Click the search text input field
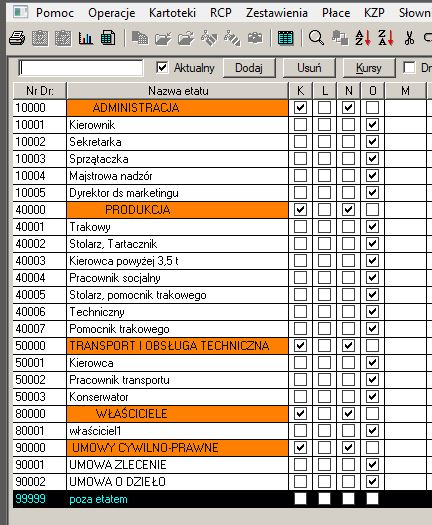This screenshot has width=432, height=525. [x=81, y=68]
